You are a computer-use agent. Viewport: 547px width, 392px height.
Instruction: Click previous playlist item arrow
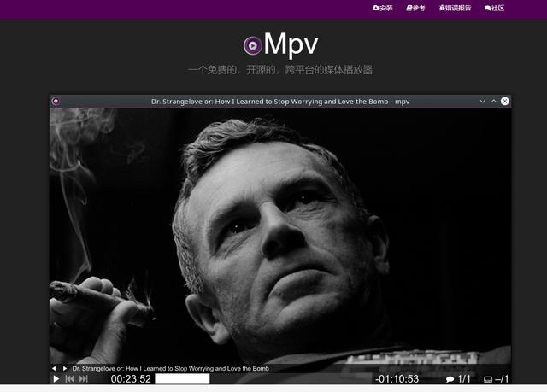pos(54,368)
